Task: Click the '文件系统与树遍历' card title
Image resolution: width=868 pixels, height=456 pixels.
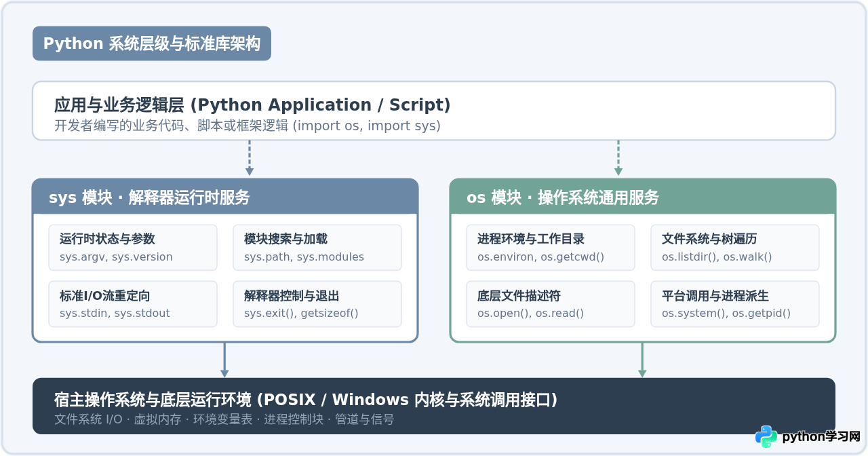Action: tap(709, 239)
